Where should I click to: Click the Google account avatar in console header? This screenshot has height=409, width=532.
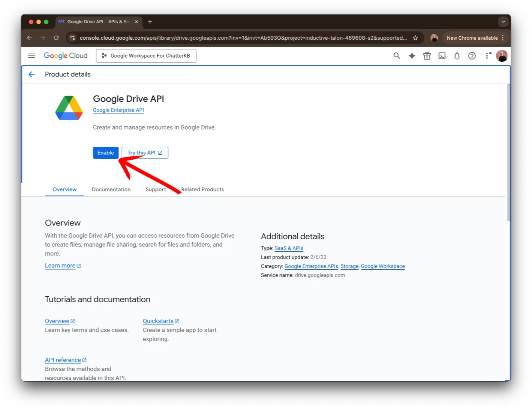tap(502, 56)
